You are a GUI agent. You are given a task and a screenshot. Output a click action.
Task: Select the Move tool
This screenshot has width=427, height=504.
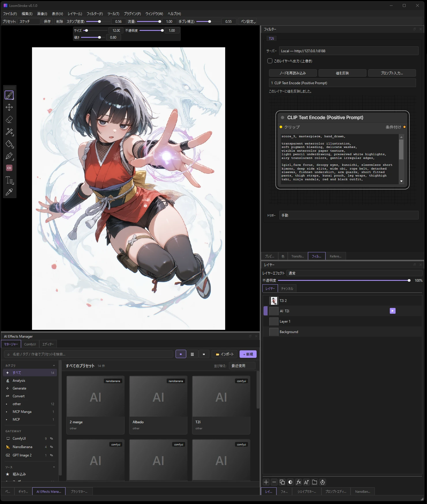(9, 107)
